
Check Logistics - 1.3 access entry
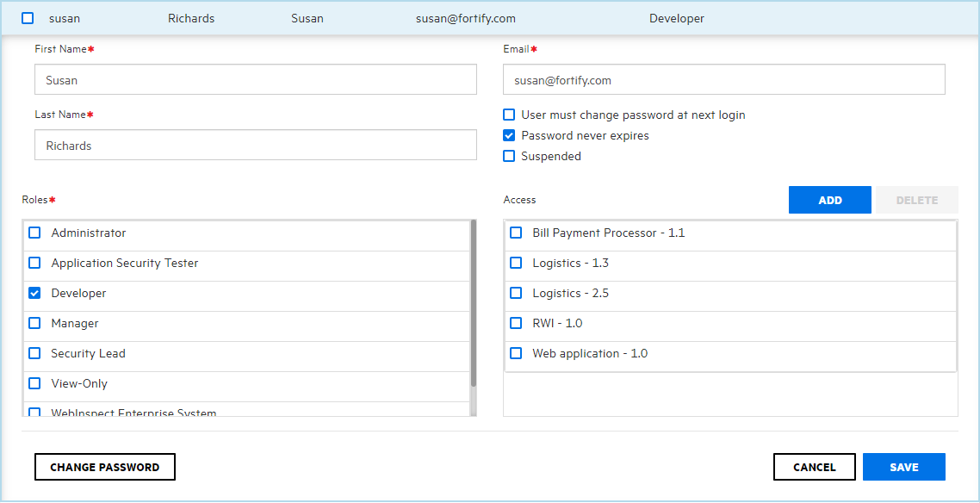click(x=516, y=263)
